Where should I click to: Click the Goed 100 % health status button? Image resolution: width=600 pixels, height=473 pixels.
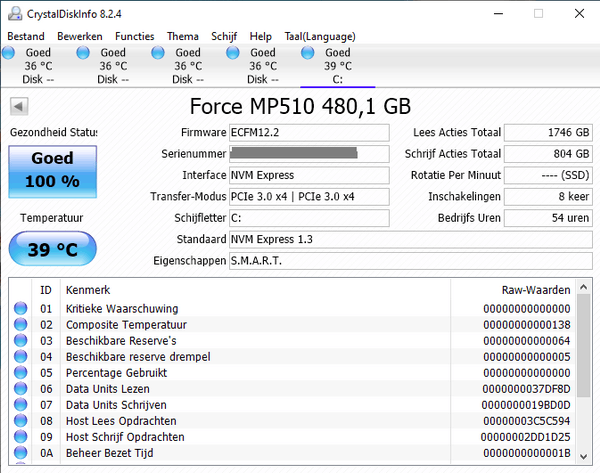pyautogui.click(x=53, y=170)
